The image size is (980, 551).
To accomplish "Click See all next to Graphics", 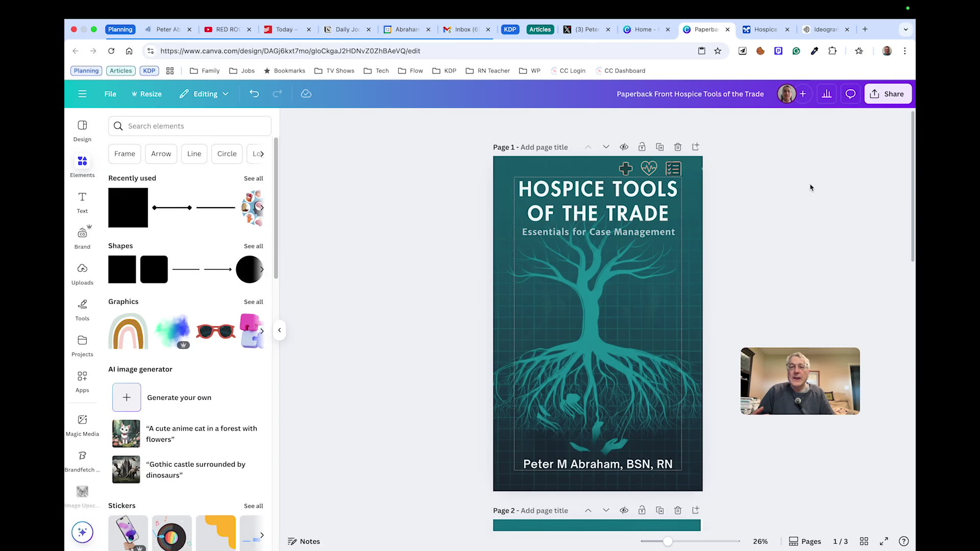I will (x=253, y=302).
